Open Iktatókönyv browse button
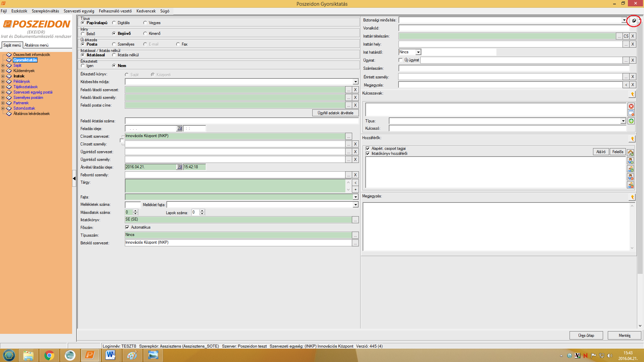Image resolution: width=644 pixels, height=362 pixels. pyautogui.click(x=355, y=220)
